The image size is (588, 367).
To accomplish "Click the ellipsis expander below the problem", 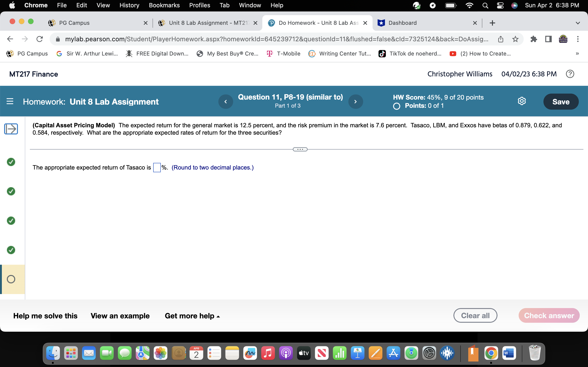I will click(300, 149).
